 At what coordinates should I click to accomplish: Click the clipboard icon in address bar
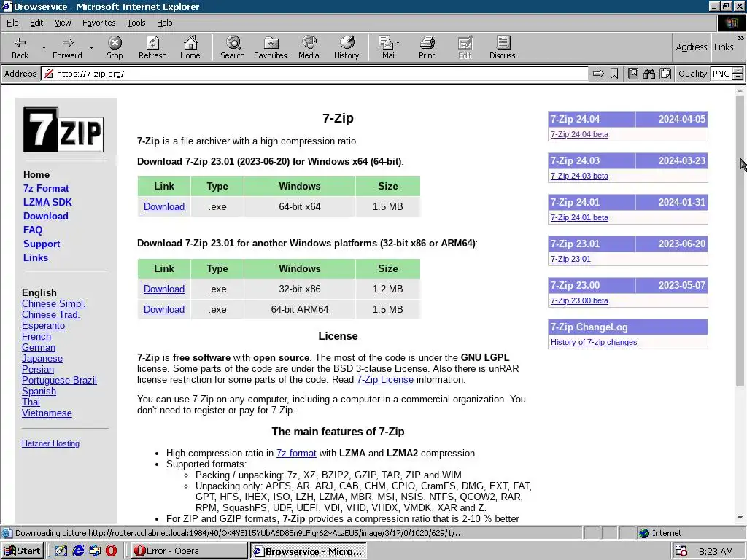pyautogui.click(x=665, y=74)
